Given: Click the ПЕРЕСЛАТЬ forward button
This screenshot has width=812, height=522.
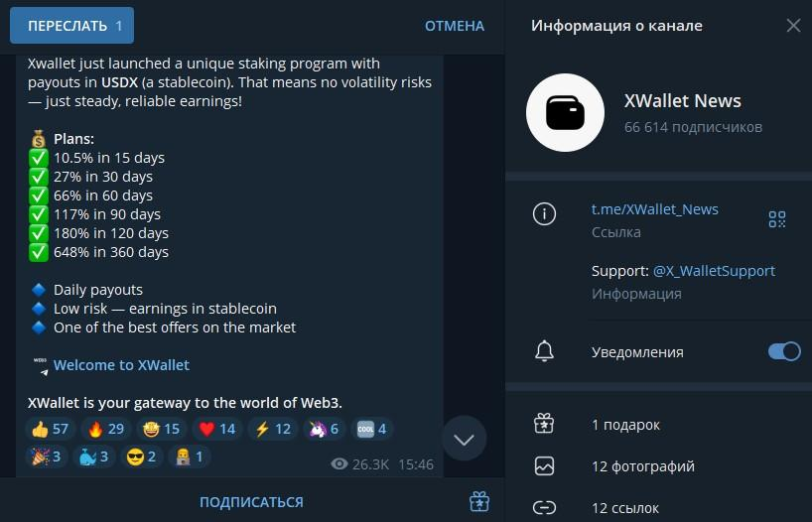Looking at the screenshot, I should coord(72,26).
